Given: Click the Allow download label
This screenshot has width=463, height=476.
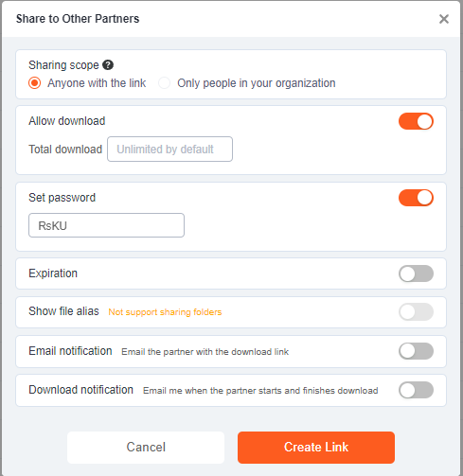Looking at the screenshot, I should (x=67, y=121).
